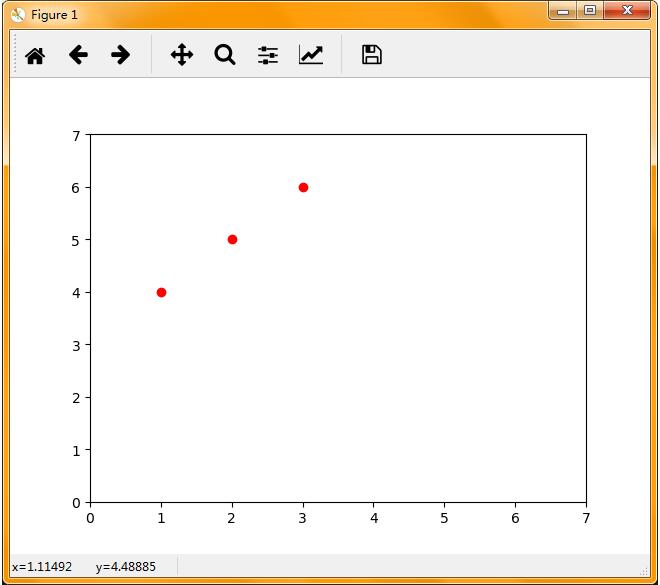
Task: Click x-axis tick label 7
Action: click(586, 518)
